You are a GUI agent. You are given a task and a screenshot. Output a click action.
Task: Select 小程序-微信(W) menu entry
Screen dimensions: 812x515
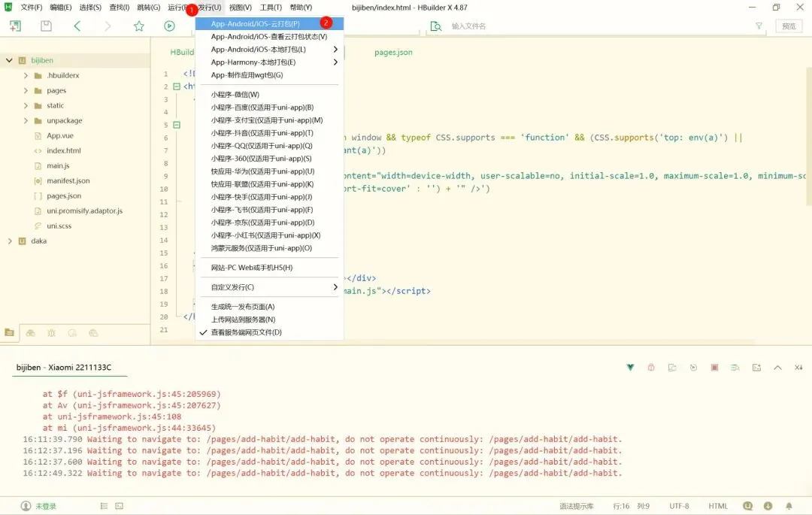point(269,94)
